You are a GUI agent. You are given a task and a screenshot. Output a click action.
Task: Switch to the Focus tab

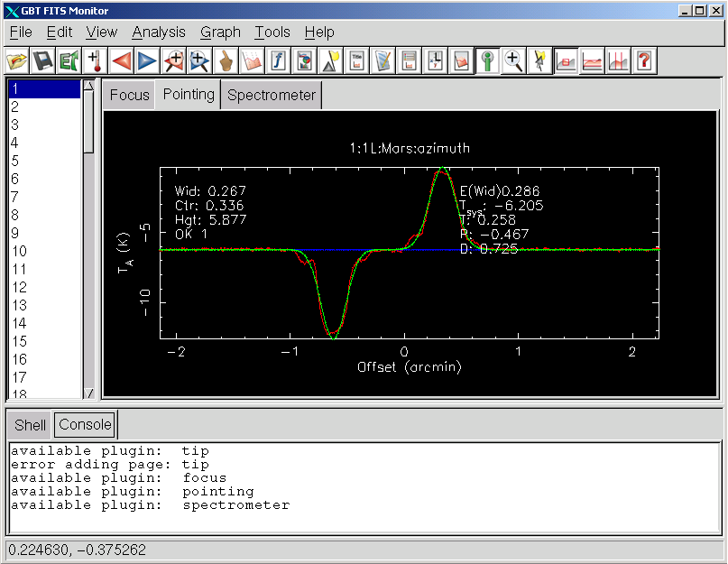[129, 95]
